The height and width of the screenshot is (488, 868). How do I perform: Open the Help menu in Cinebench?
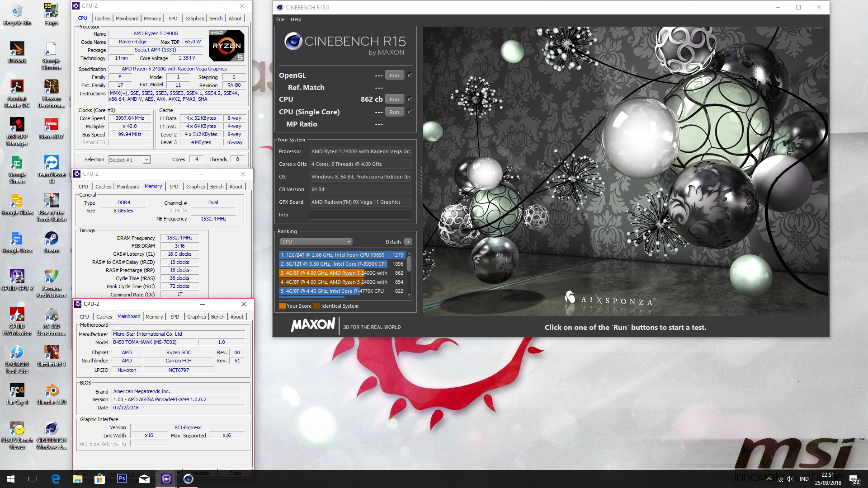click(296, 19)
